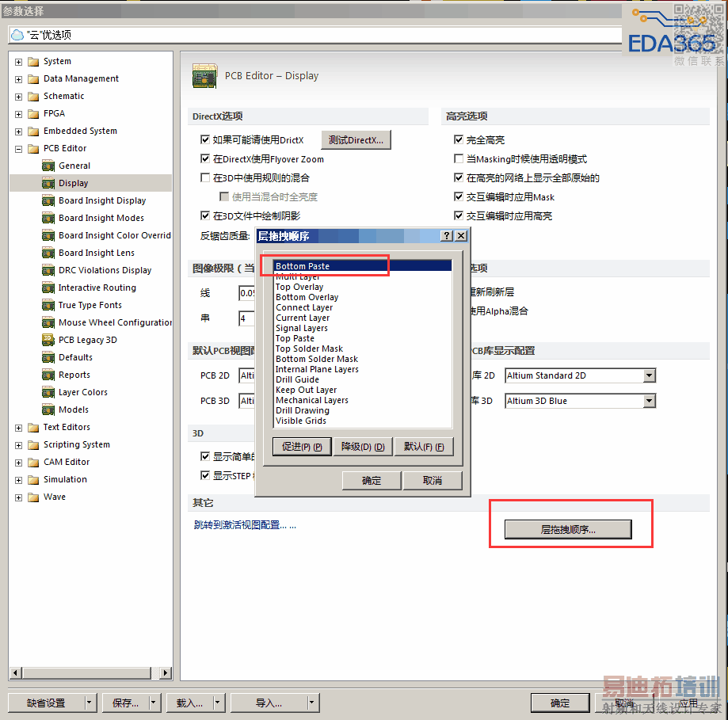The image size is (728, 720).
Task: Click the System folder icon
Action: (x=33, y=62)
